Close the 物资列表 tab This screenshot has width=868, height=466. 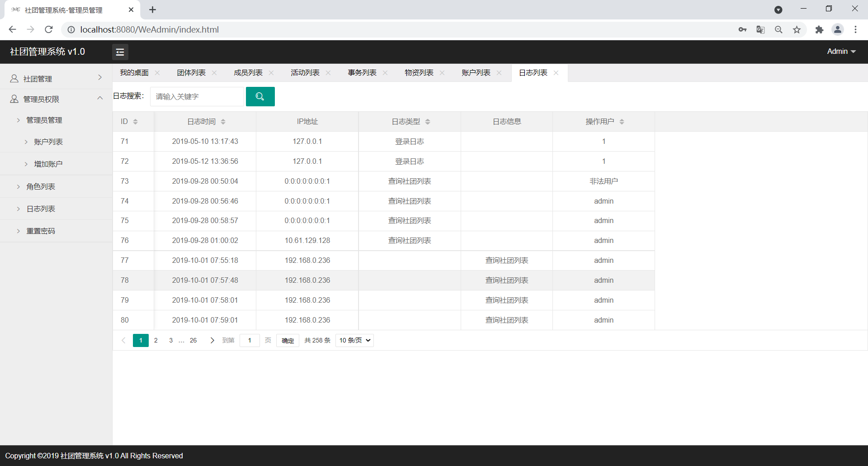[442, 73]
